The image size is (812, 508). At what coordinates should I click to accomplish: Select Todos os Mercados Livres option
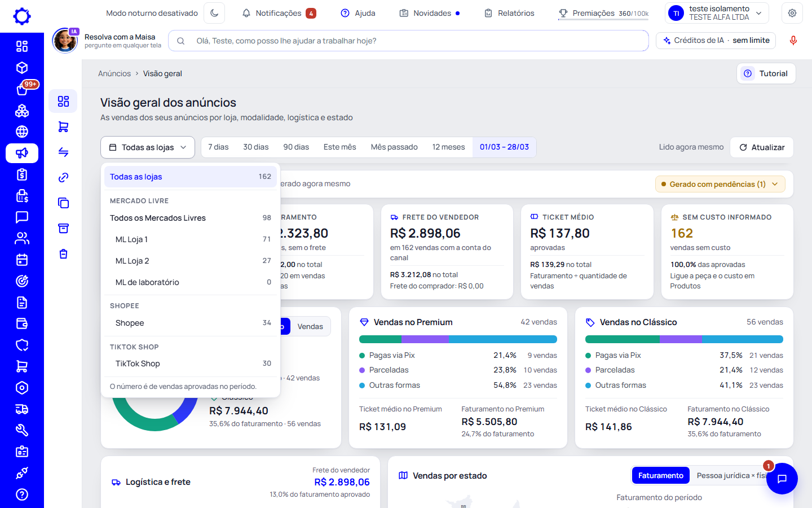pos(191,218)
